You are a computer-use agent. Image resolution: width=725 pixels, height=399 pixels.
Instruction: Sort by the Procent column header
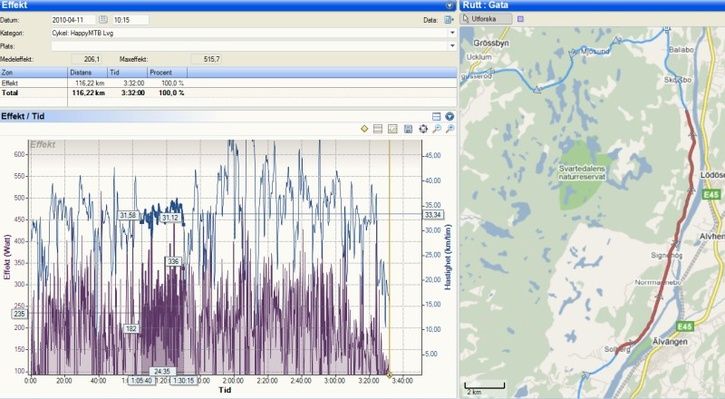pyautogui.click(x=167, y=73)
